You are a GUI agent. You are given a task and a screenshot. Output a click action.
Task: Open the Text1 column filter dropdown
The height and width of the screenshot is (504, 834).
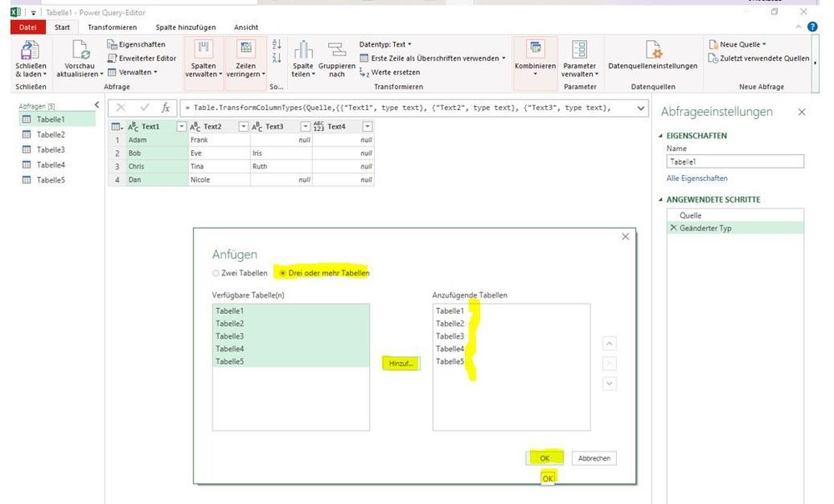[x=181, y=127]
